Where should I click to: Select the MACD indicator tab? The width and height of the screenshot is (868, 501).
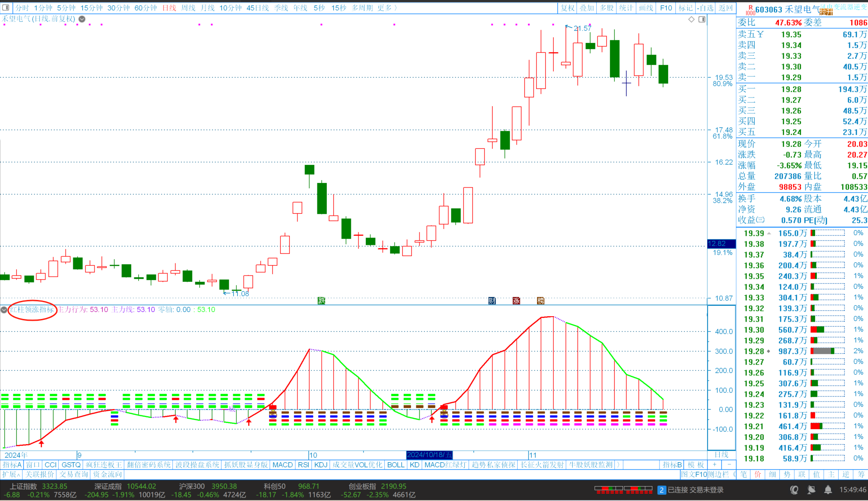[x=283, y=465]
